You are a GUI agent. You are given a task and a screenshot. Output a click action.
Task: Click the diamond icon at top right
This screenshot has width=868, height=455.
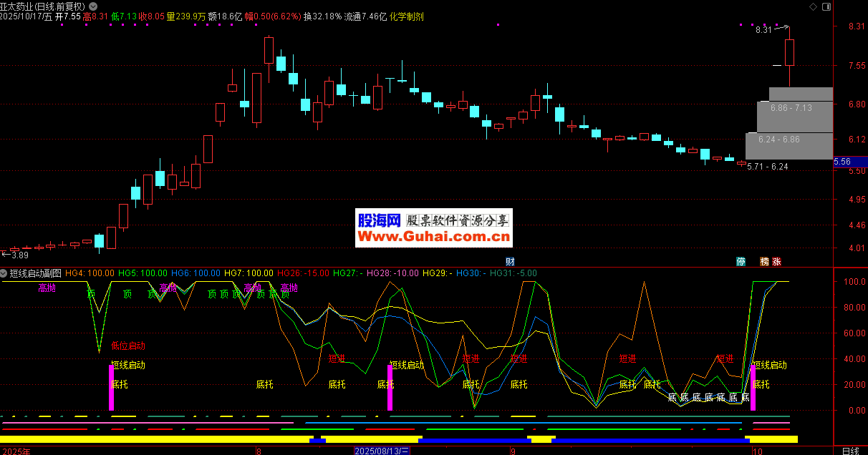pyautogui.click(x=813, y=6)
